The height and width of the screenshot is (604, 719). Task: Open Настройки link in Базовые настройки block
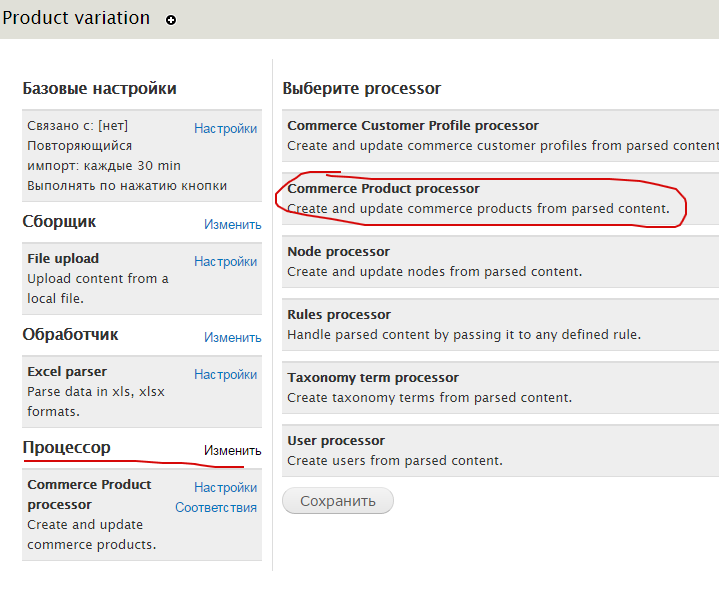[225, 128]
